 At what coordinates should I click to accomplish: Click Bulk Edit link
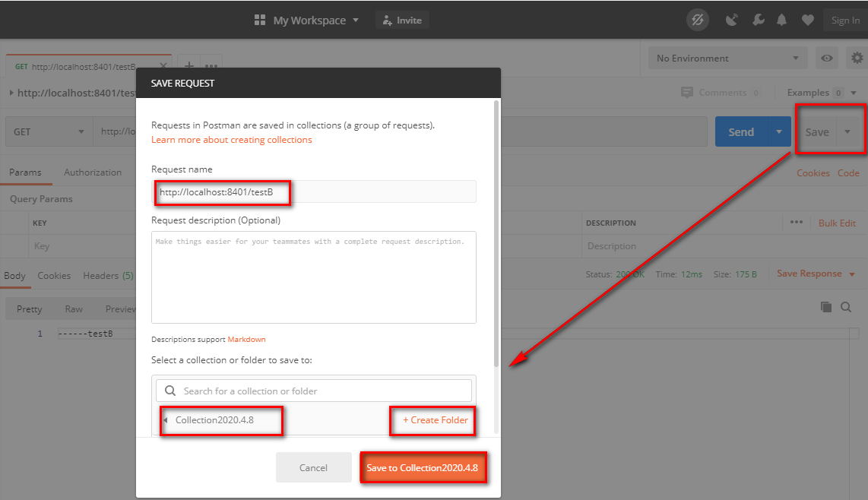[x=837, y=223]
